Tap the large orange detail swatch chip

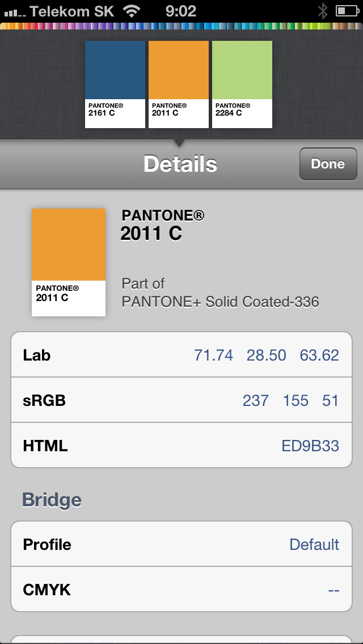[69, 262]
